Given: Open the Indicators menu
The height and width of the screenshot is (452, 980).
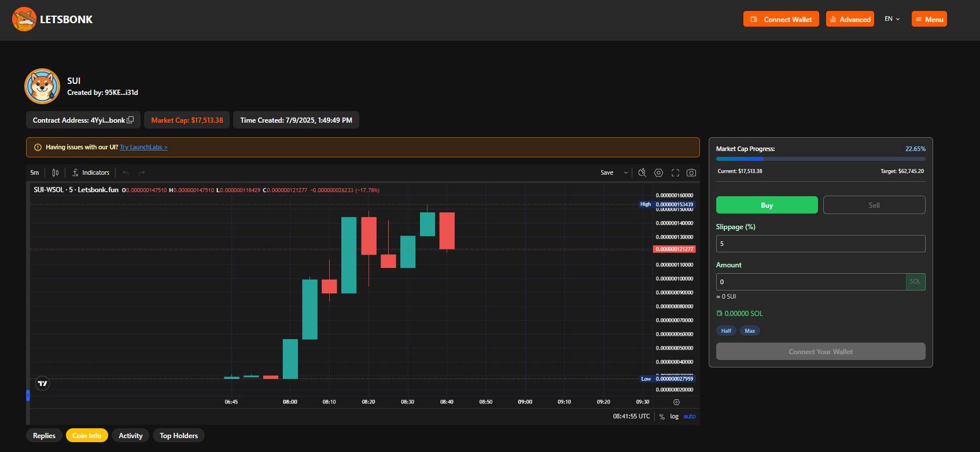Looking at the screenshot, I should (x=91, y=172).
